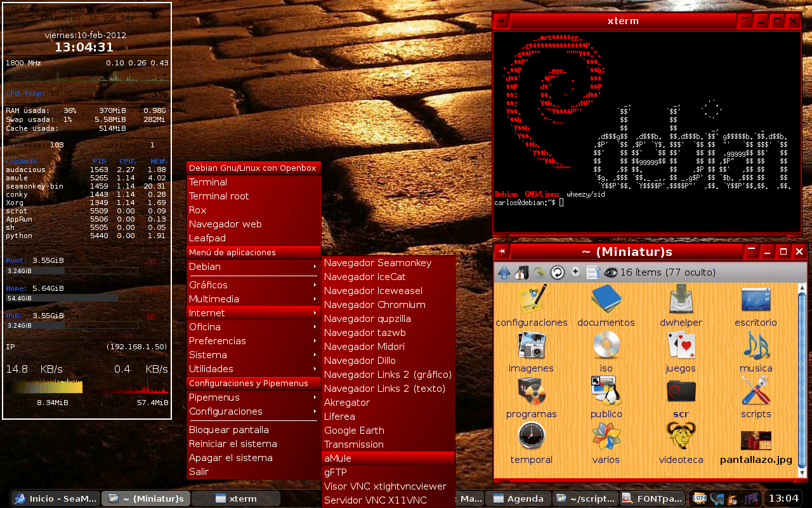The image size is (812, 508).
Task: Go up to parent directory in ROX toolbar
Action: pos(504,272)
